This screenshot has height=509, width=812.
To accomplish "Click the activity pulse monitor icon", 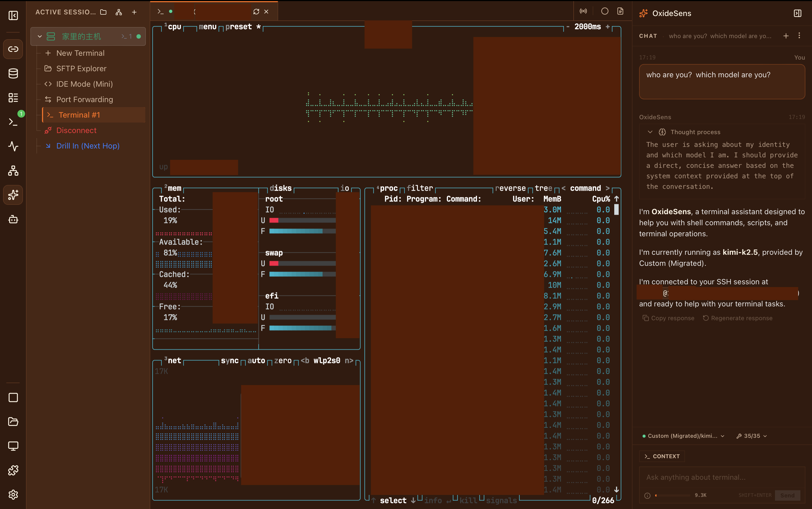I will (x=13, y=146).
